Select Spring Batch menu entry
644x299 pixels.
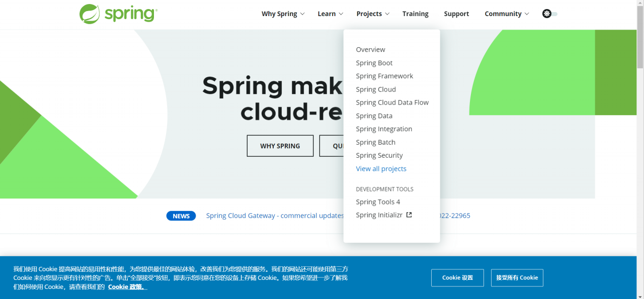[x=376, y=142]
